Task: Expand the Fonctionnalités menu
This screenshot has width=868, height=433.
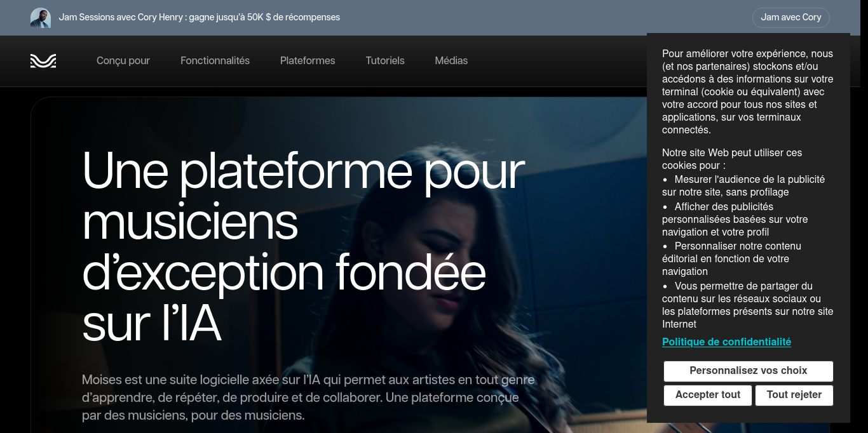Action: coord(215,61)
